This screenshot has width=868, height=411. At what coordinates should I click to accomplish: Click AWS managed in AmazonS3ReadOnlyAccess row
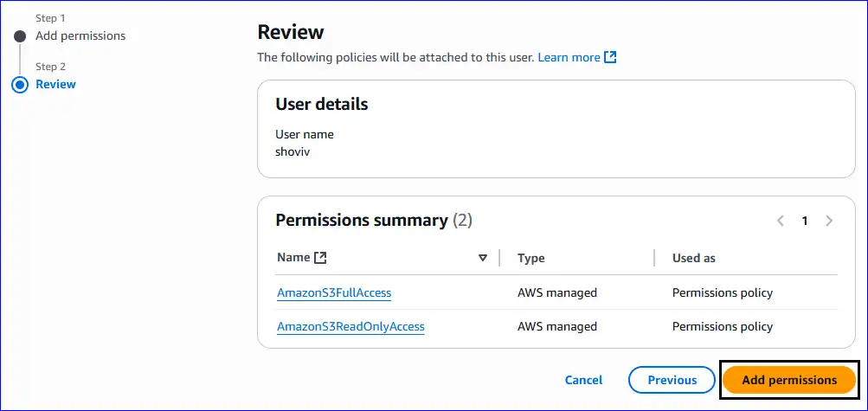[557, 326]
